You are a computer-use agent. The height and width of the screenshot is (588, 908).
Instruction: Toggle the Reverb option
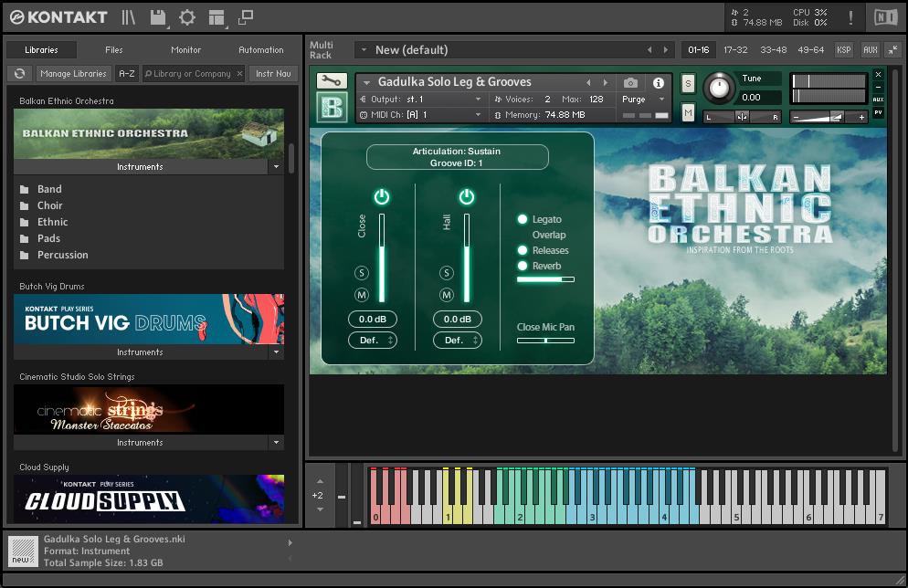[x=523, y=266]
